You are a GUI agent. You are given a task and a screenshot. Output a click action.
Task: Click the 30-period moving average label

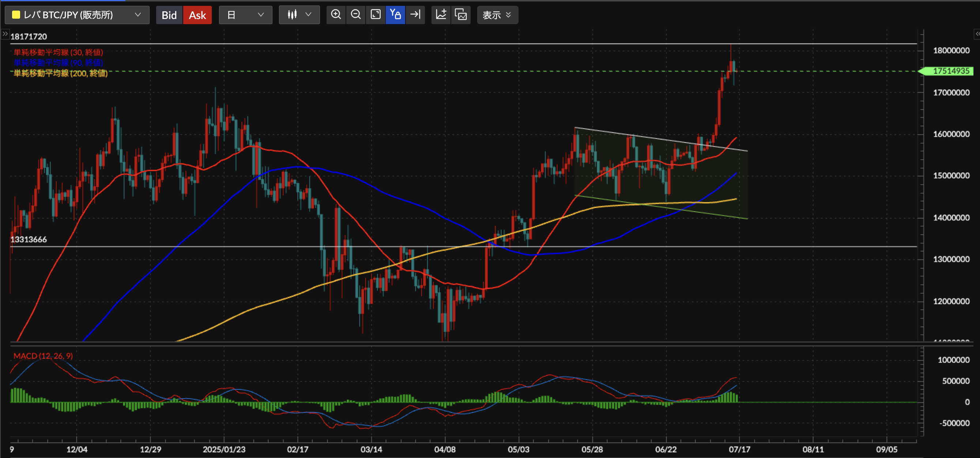tap(58, 52)
